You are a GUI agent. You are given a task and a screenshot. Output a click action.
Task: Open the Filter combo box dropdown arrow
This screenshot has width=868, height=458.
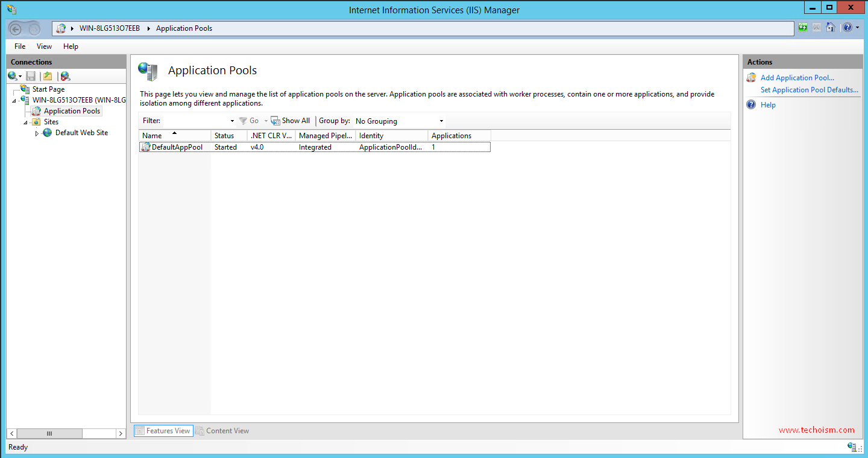pyautogui.click(x=232, y=121)
